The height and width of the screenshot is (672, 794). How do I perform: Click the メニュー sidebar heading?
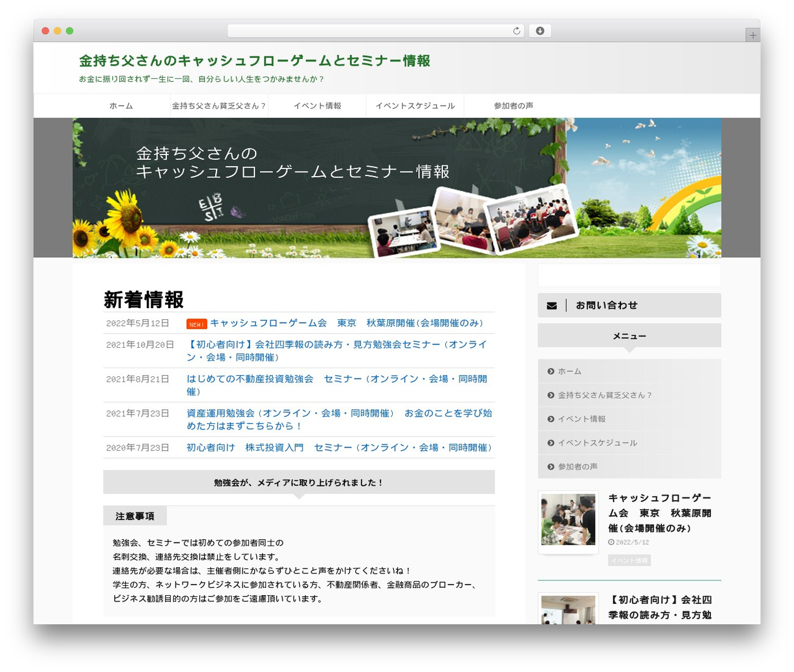pyautogui.click(x=629, y=336)
